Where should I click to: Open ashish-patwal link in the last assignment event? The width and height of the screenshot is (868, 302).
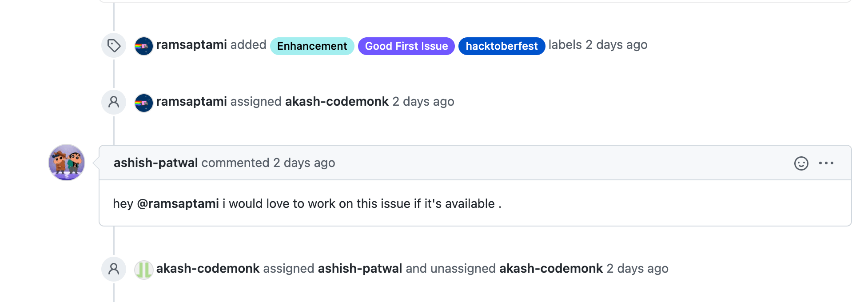360,269
